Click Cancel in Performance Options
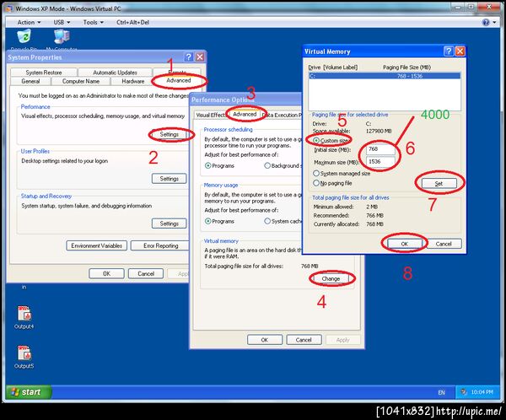This screenshot has height=420, width=506. tap(304, 340)
